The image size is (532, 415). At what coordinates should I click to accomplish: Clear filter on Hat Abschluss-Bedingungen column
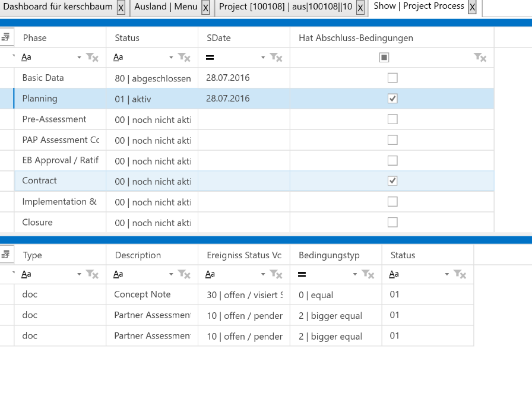(x=480, y=58)
